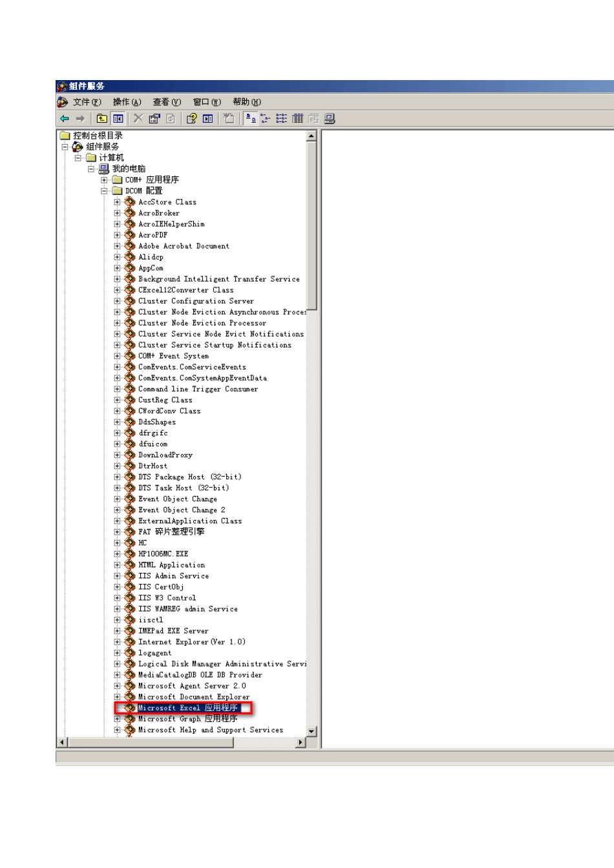Expand the IIS Admin Service node

click(117, 576)
